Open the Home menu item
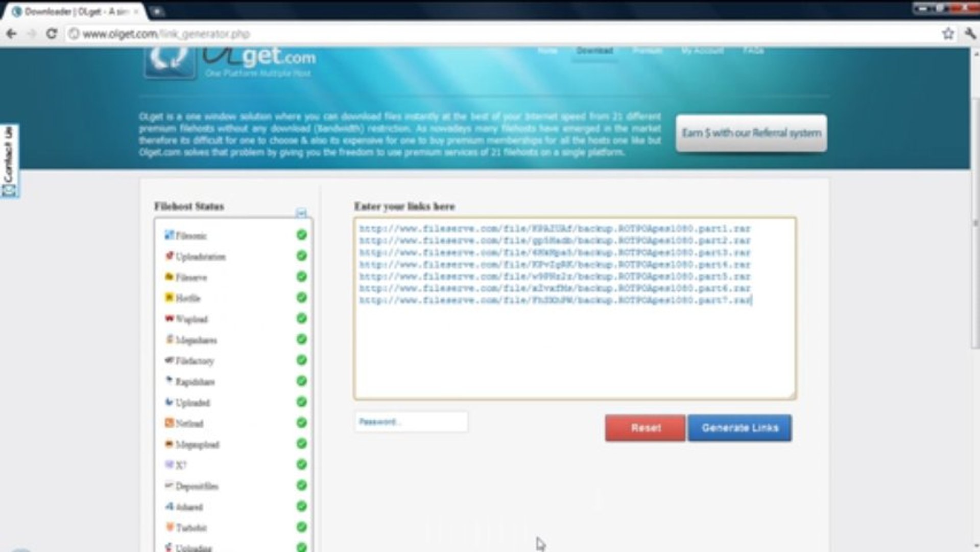This screenshot has width=980, height=552. 547,51
